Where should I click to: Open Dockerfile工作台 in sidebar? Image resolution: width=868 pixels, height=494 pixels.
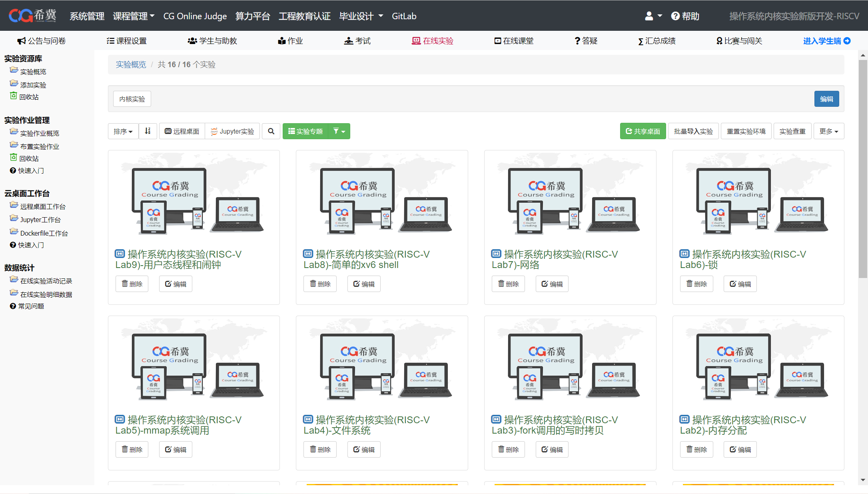44,233
